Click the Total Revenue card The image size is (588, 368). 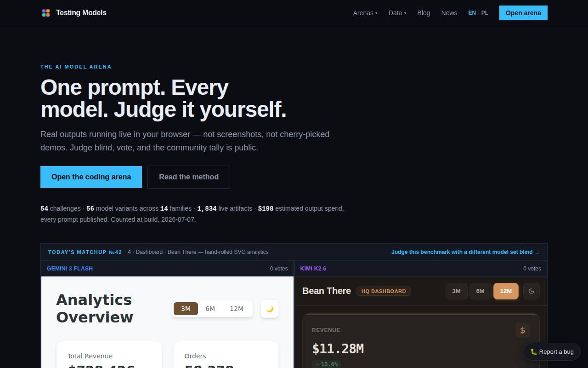click(109, 355)
